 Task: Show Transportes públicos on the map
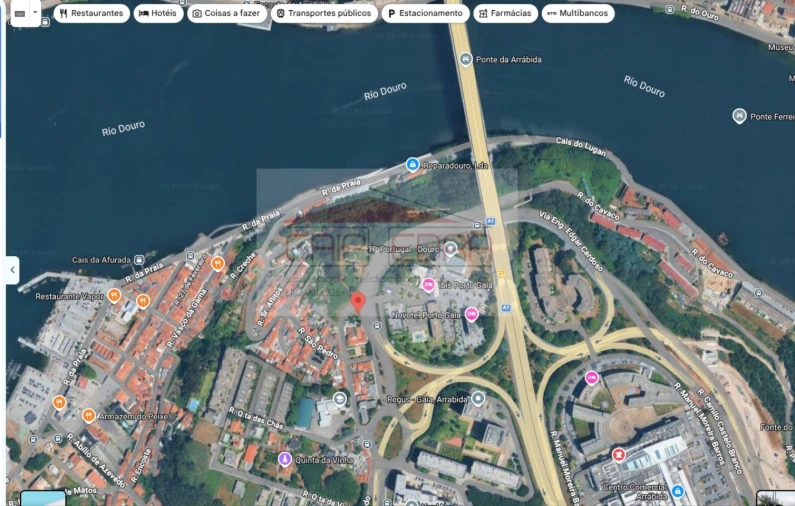[x=324, y=13]
